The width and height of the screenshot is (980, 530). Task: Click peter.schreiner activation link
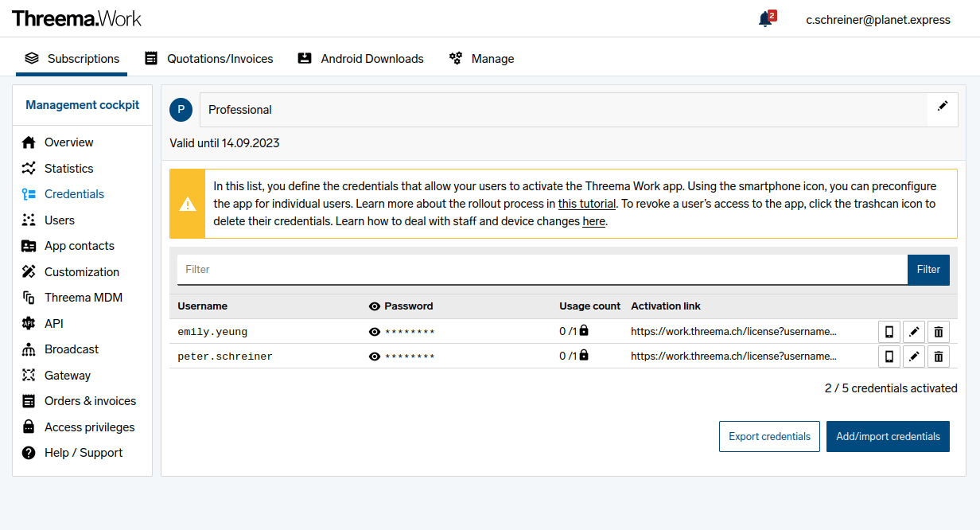[x=733, y=356]
